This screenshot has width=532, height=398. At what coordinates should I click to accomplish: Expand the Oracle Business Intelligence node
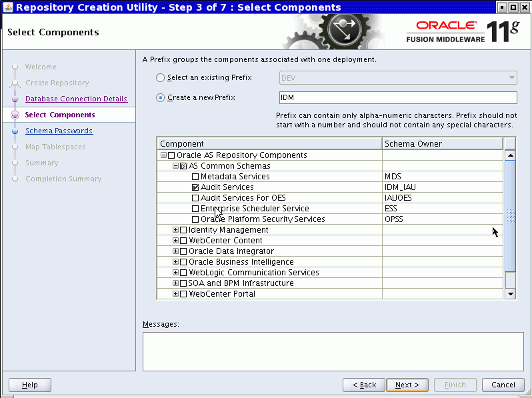175,261
